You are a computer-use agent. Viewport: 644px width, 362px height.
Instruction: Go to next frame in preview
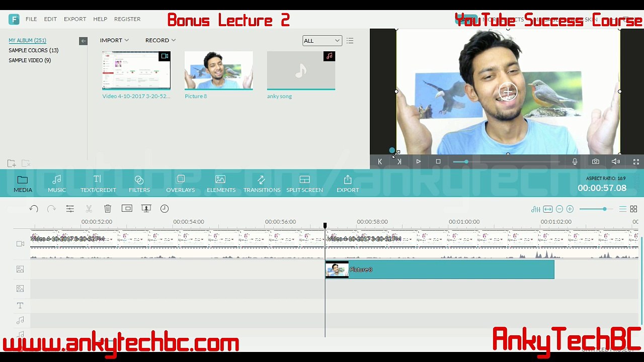[399, 161]
